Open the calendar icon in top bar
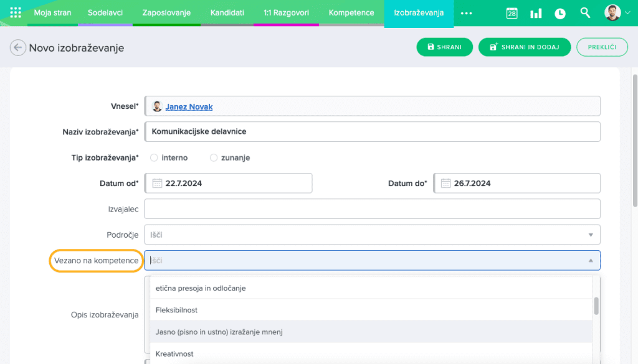Image resolution: width=638 pixels, height=364 pixels. [512, 13]
